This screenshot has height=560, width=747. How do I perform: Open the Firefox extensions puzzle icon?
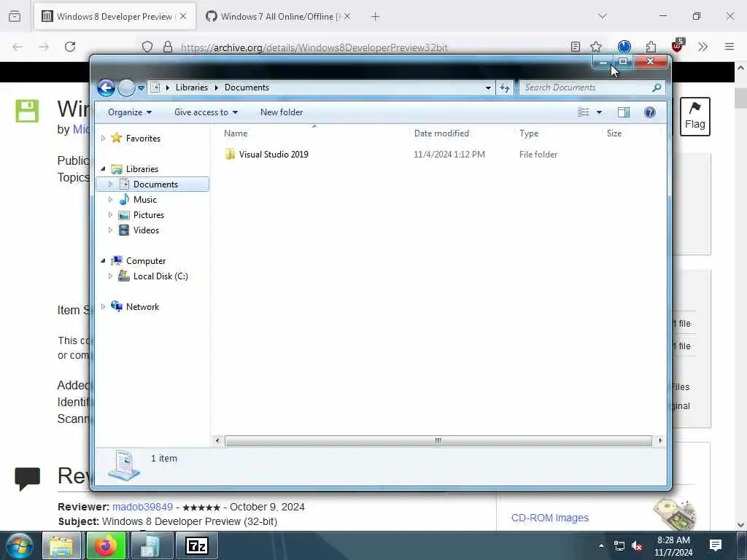pos(651,47)
